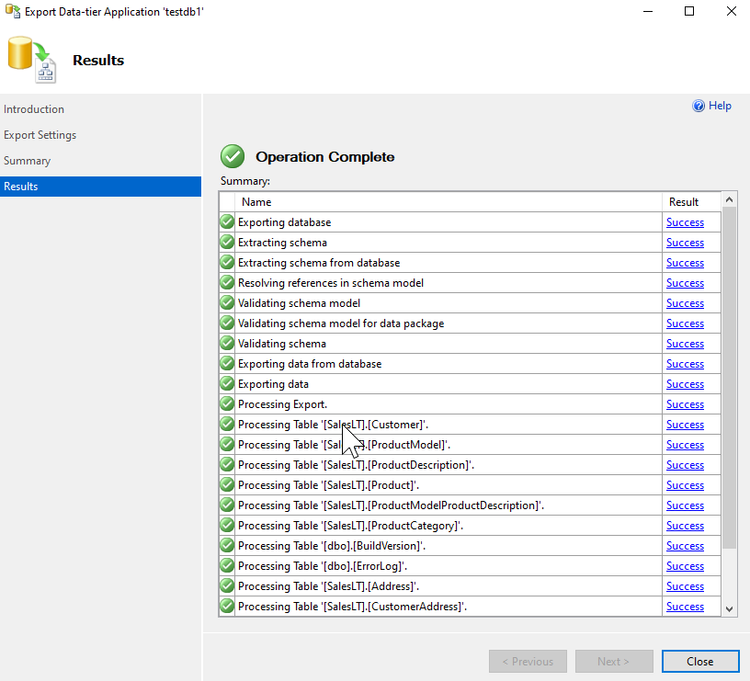Click the database export icon beside Results heading
The width and height of the screenshot is (750, 681).
(x=32, y=60)
